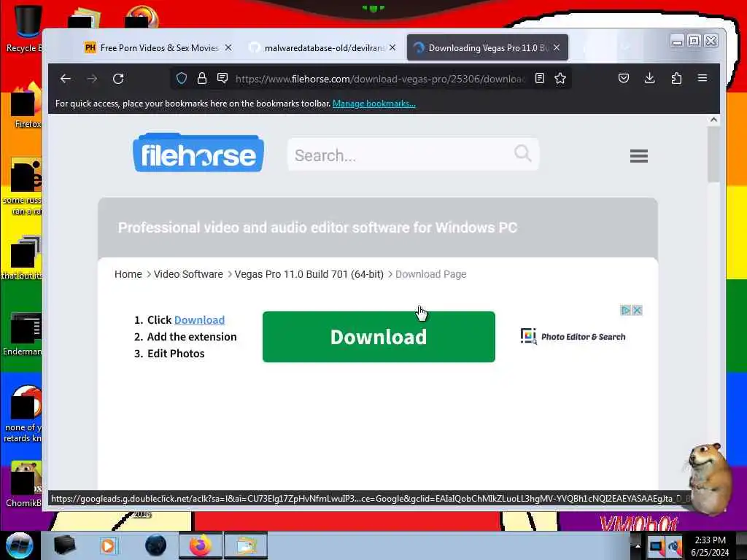
Task: Open tracking protection shield icon
Action: pos(181,78)
